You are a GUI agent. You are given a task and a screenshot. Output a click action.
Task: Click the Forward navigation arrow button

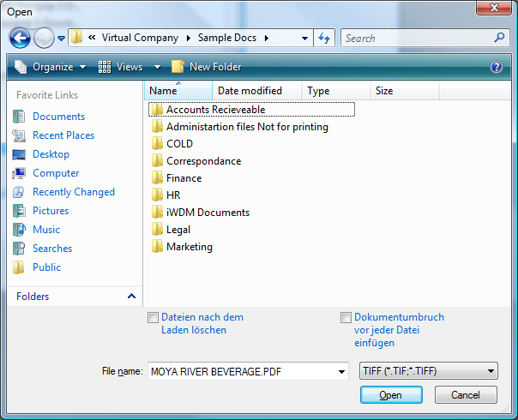coord(45,38)
